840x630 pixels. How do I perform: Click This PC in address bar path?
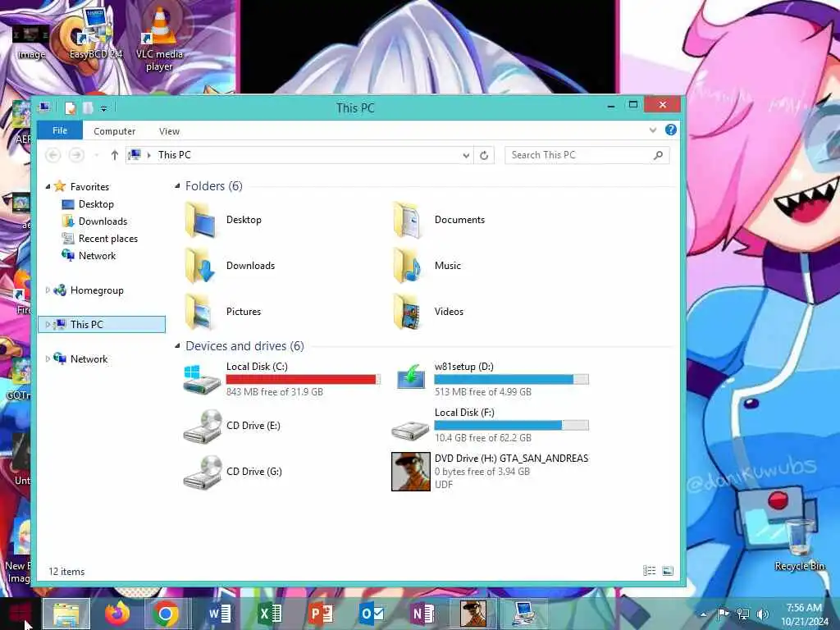174,155
